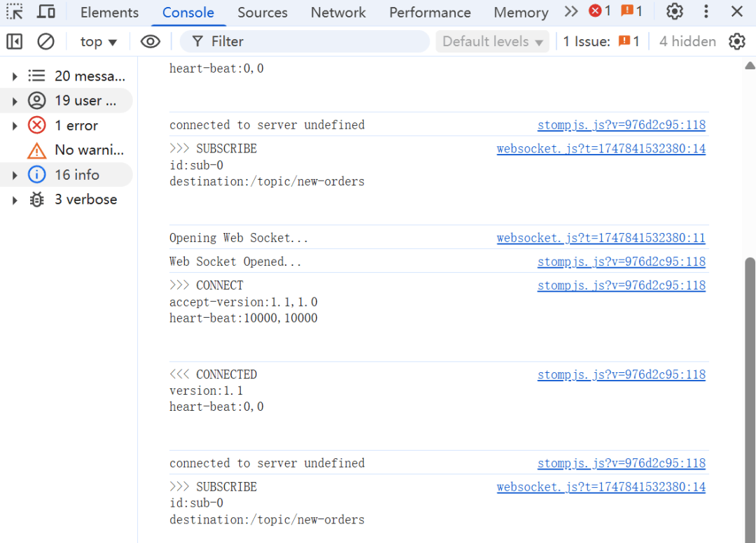Image resolution: width=756 pixels, height=543 pixels.
Task: Open the Default levels dropdown
Action: pos(492,41)
